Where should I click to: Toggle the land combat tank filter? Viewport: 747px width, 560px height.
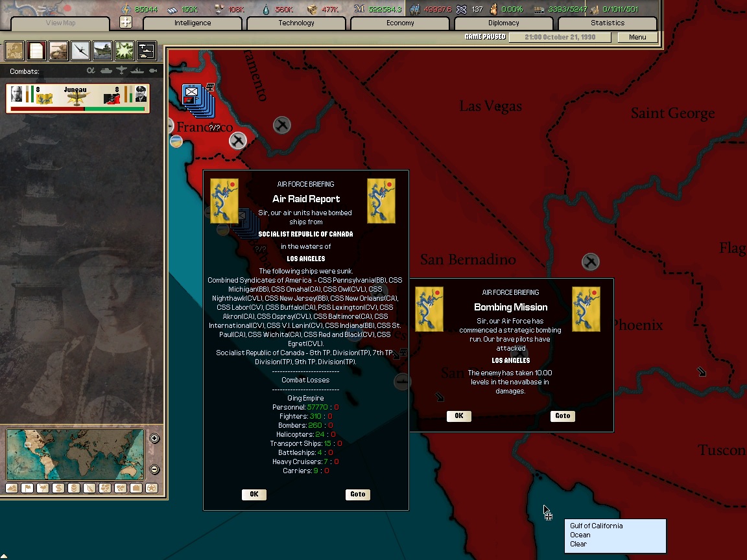point(106,71)
